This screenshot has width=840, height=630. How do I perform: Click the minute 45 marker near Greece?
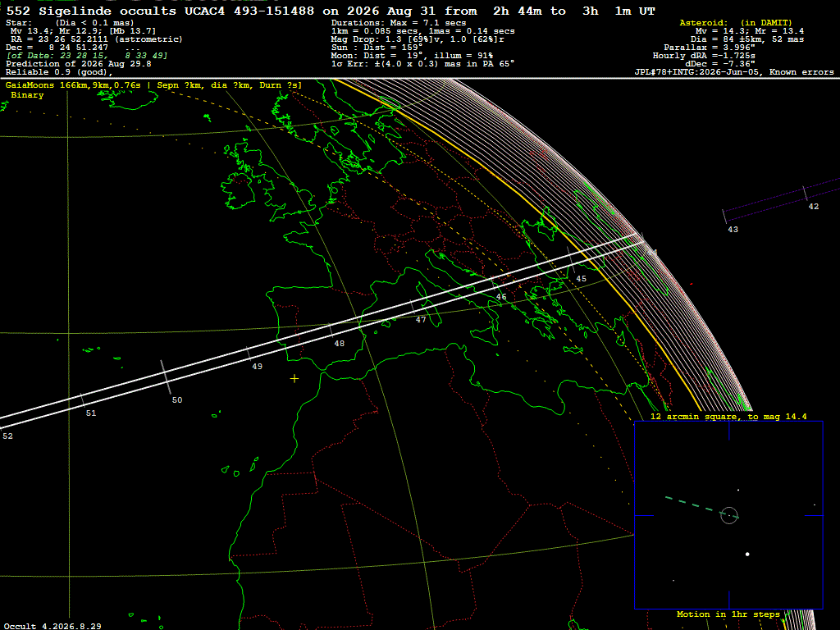582,279
